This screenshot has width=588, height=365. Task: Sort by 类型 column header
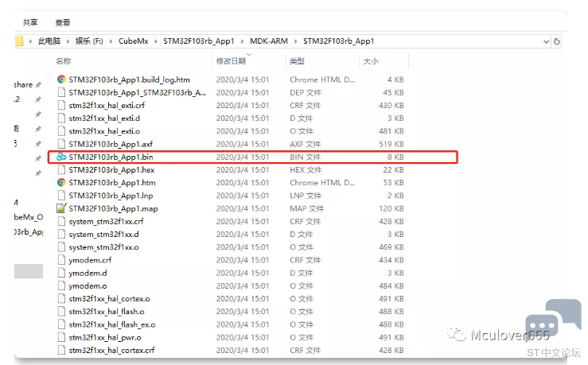[297, 61]
